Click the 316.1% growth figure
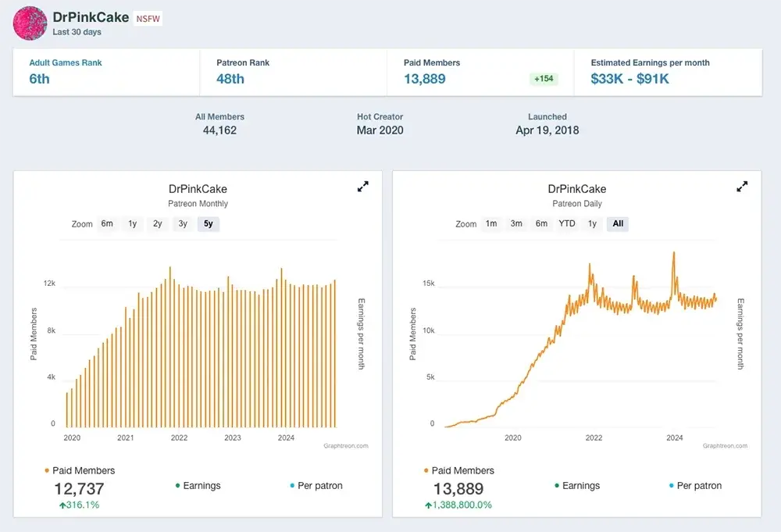The image size is (781, 532). point(80,505)
